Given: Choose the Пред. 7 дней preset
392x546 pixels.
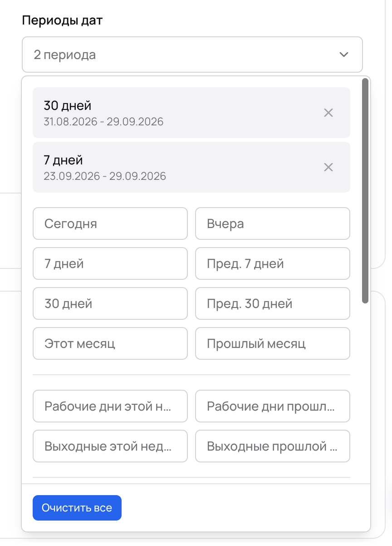Looking at the screenshot, I should coord(273,263).
